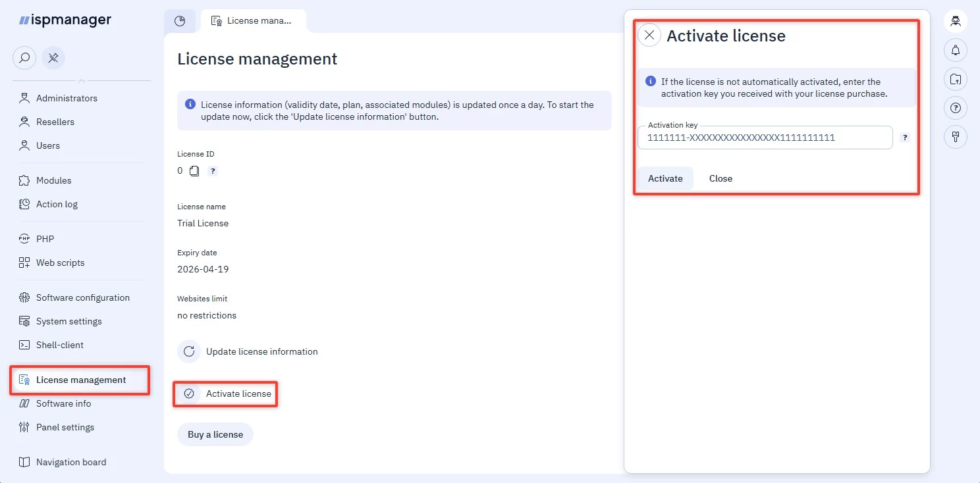
Task: Click help hint beside Activation key field
Action: [x=905, y=138]
